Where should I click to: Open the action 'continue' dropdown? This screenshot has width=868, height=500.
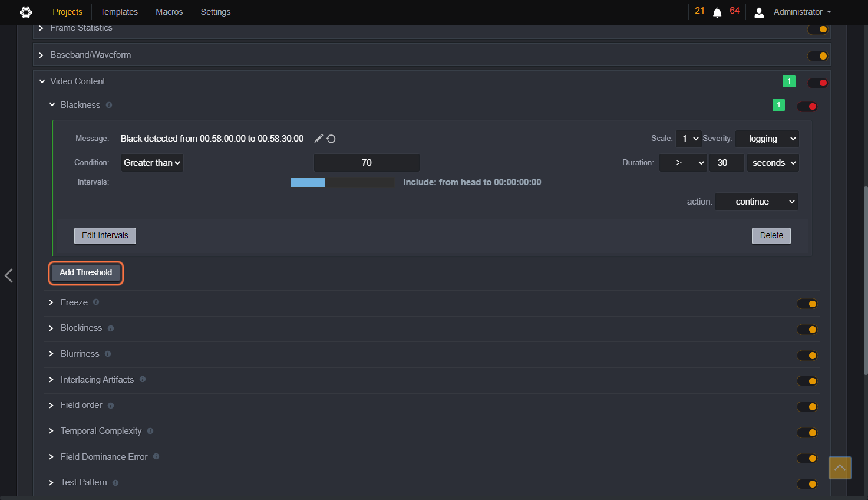point(757,202)
